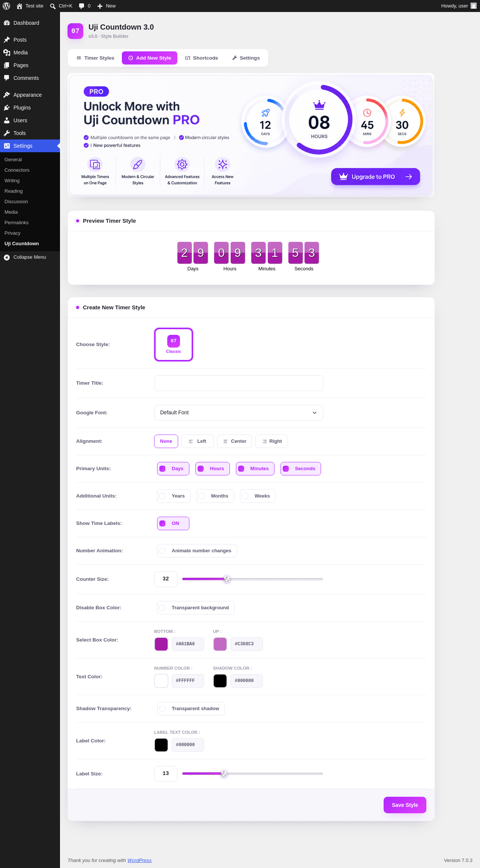
Task: Click the Upgrade to PRO button
Action: tap(375, 177)
